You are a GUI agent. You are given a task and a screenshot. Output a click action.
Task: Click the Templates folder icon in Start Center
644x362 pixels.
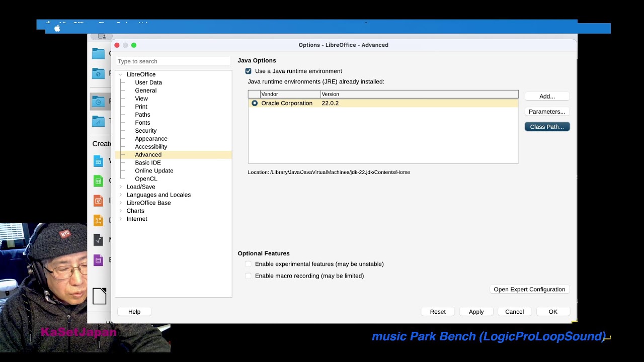(98, 121)
